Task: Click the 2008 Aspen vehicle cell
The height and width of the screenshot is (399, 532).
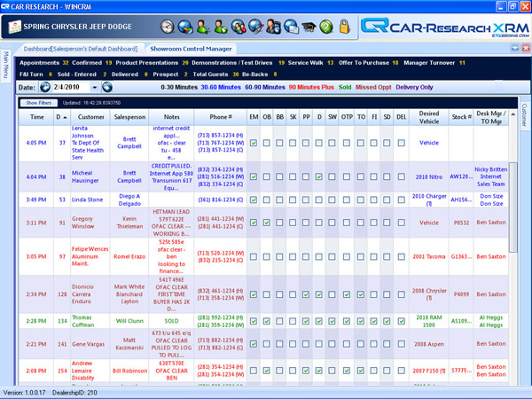Action: (x=429, y=344)
